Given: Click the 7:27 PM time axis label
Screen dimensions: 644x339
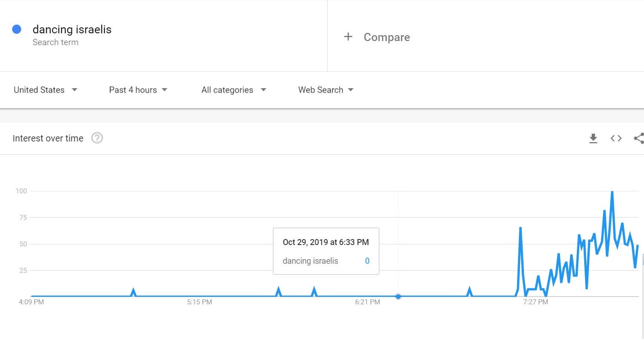Looking at the screenshot, I should [x=536, y=302].
